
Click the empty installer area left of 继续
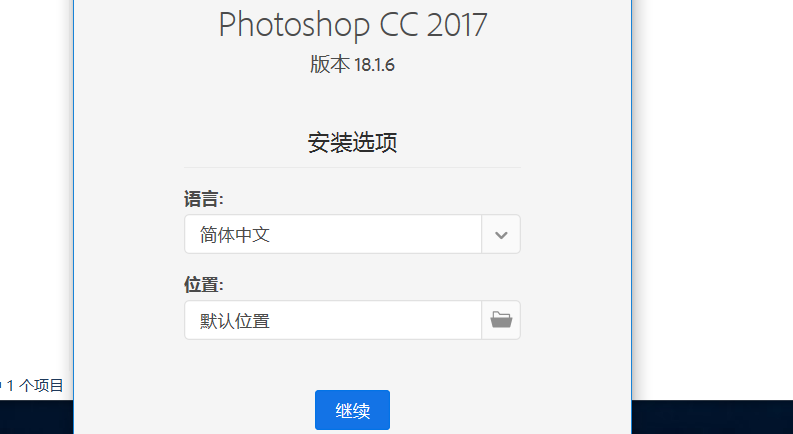[x=195, y=410]
